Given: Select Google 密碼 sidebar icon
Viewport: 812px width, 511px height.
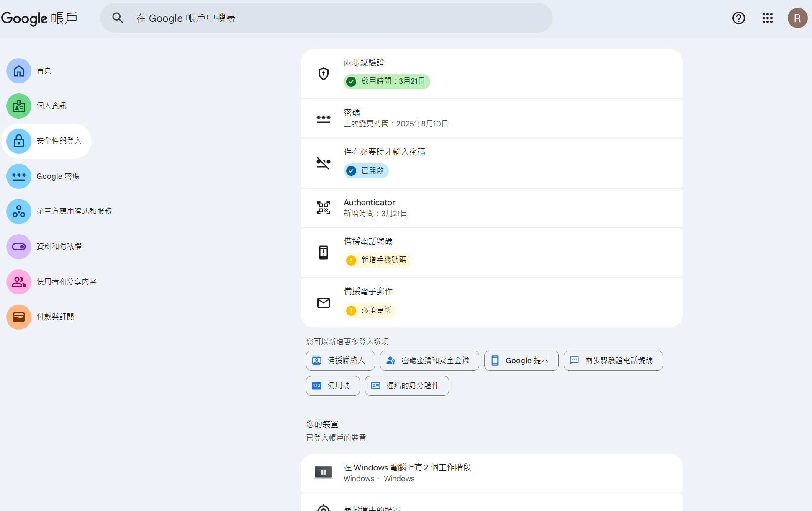Looking at the screenshot, I should click(19, 176).
